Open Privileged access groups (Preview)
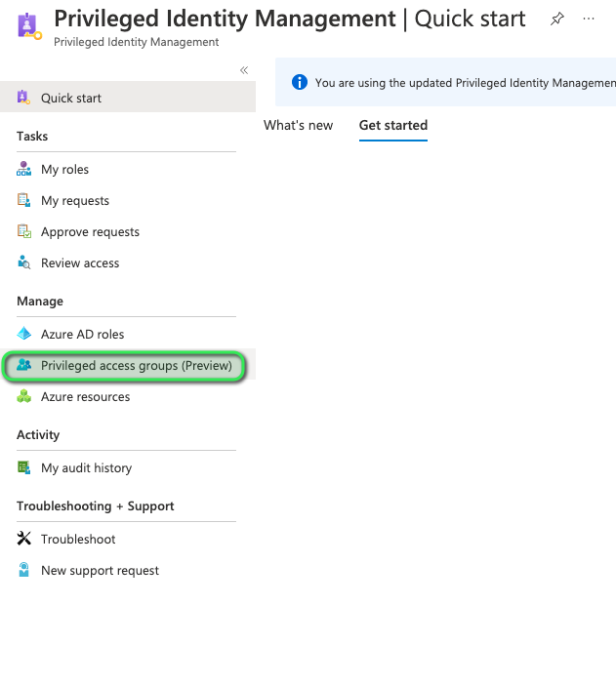 pos(136,365)
